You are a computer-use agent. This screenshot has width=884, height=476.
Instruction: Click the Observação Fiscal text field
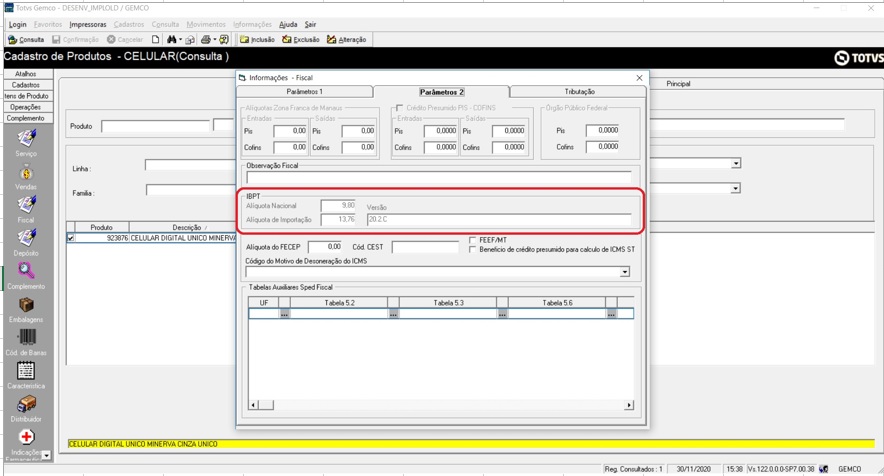(x=439, y=178)
